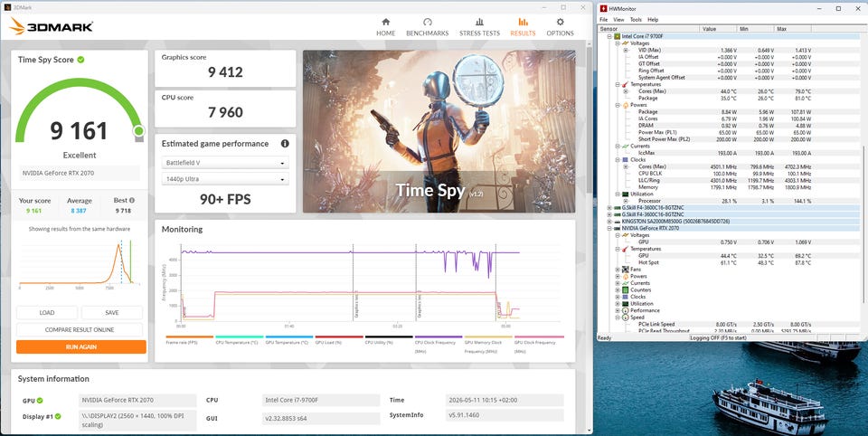Click flame icon of Intel Powers node
Image resolution: width=868 pixels, height=436 pixels.
[626, 105]
